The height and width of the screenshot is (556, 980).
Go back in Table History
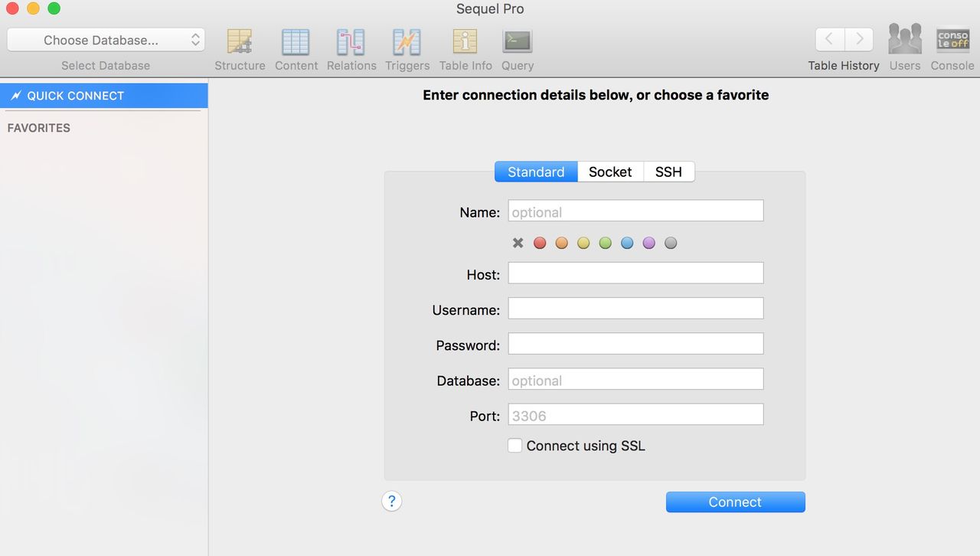[x=830, y=39]
